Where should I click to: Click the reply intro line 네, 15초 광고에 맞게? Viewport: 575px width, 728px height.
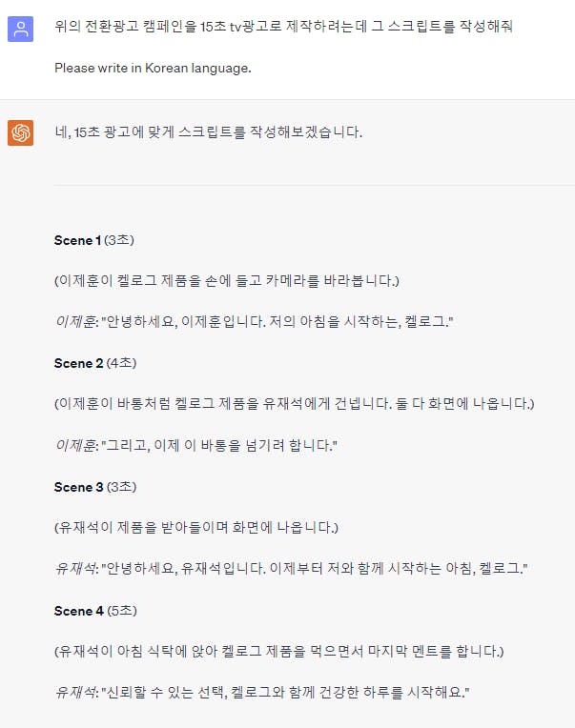click(x=208, y=132)
